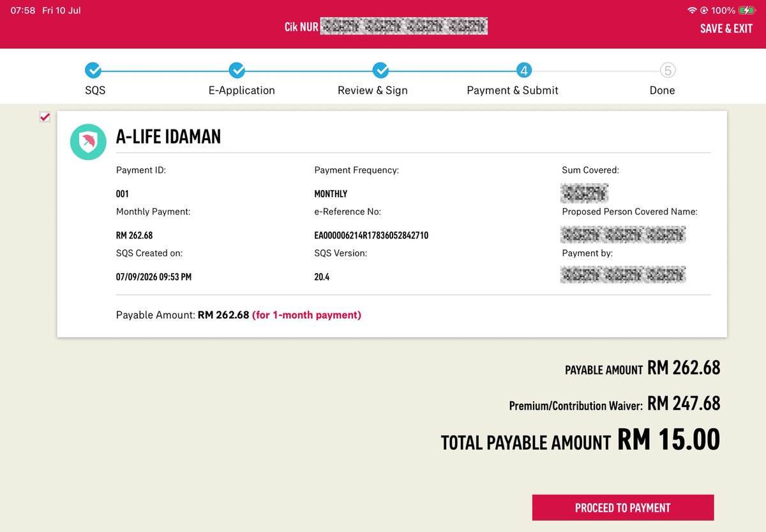Tap the 100% battery percentage
Image resolution: width=766 pixels, height=532 pixels.
[x=723, y=11]
